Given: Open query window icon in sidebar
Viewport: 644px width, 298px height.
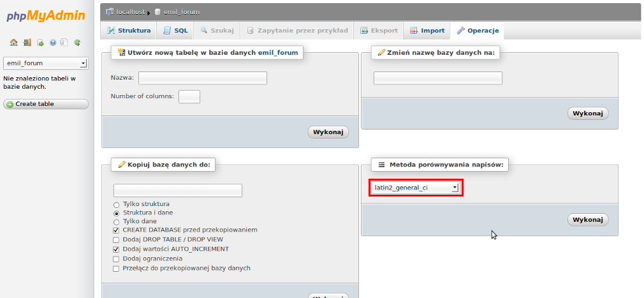Looking at the screenshot, I should [x=40, y=42].
